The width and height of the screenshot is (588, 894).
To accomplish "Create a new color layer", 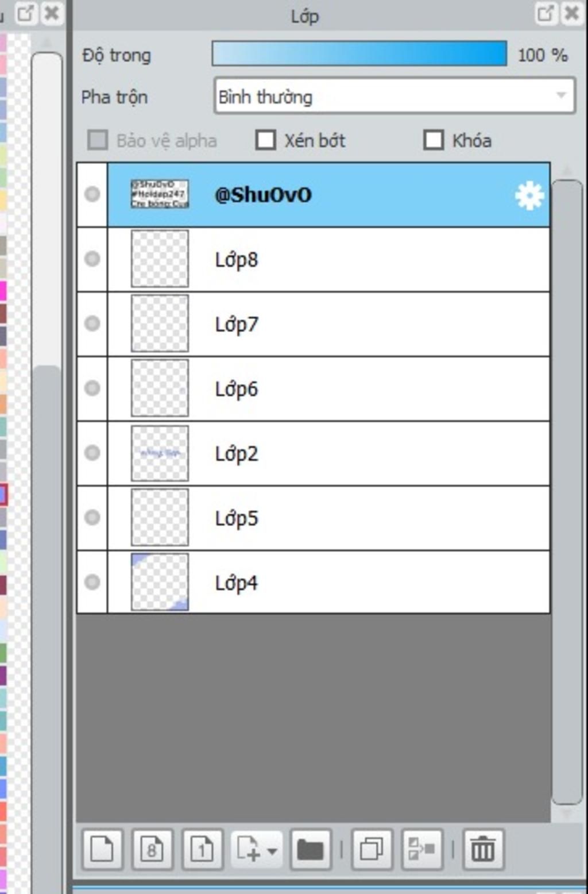I will (x=102, y=849).
